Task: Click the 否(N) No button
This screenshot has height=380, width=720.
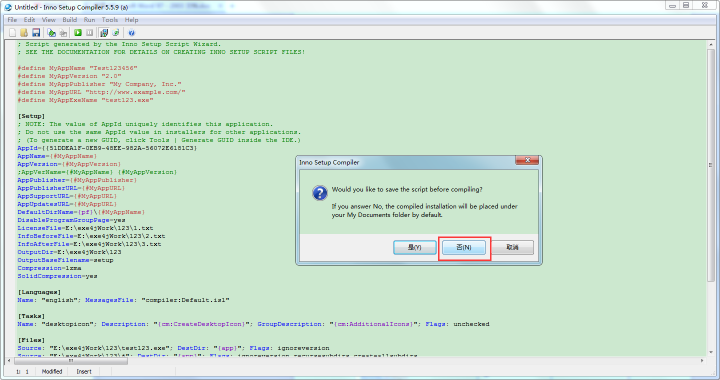Action: 464,247
